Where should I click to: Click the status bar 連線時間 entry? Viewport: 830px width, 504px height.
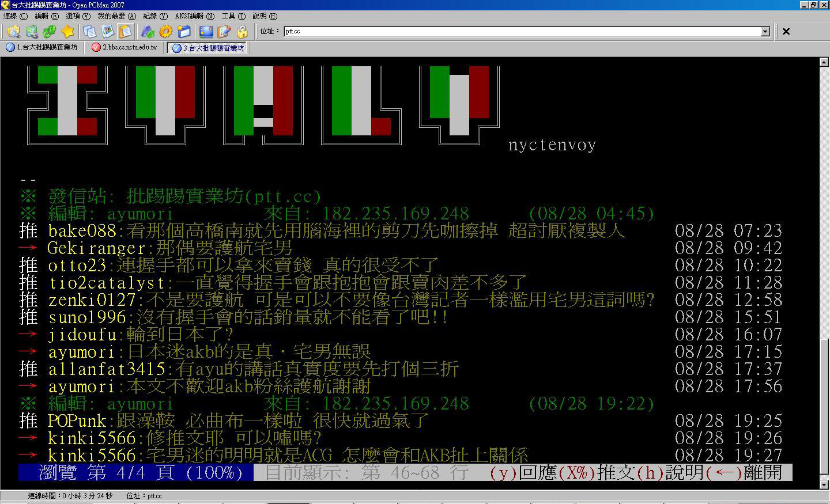[70, 496]
